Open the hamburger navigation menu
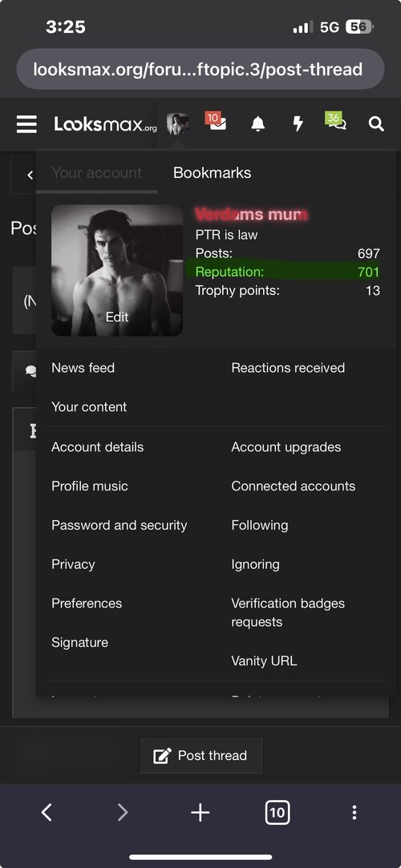This screenshot has width=401, height=868. 26,124
